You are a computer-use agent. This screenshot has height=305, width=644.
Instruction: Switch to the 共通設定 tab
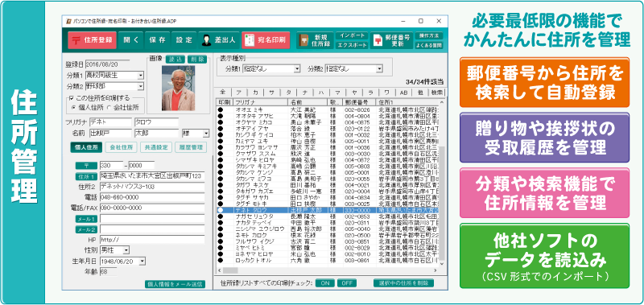click(155, 147)
